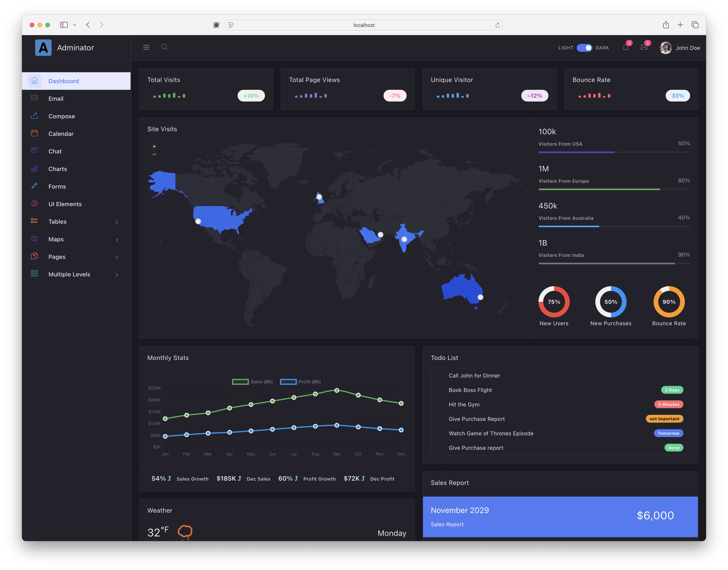Open the search magnifier icon
This screenshot has height=570, width=728.
pos(164,47)
